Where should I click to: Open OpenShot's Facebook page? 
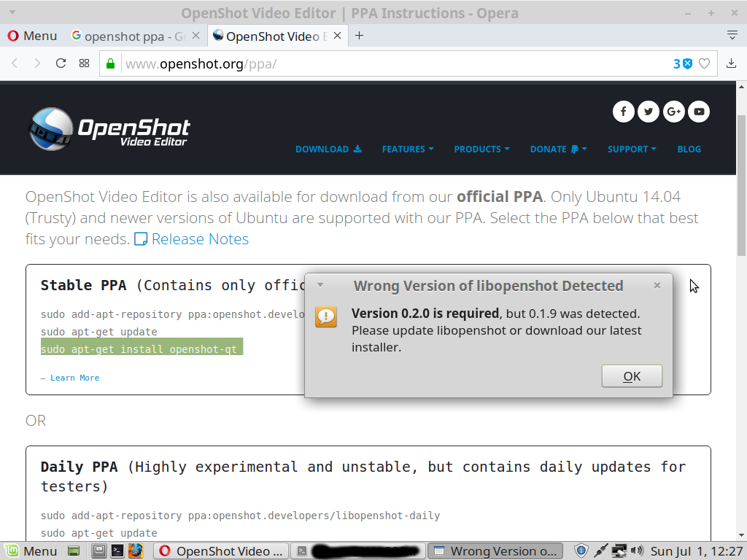click(x=623, y=112)
